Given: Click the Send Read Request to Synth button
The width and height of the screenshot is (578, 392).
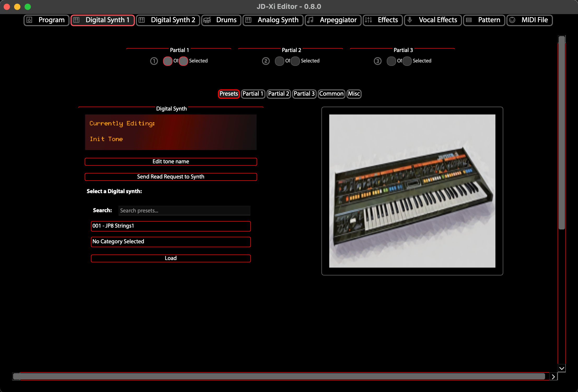Looking at the screenshot, I should [171, 177].
